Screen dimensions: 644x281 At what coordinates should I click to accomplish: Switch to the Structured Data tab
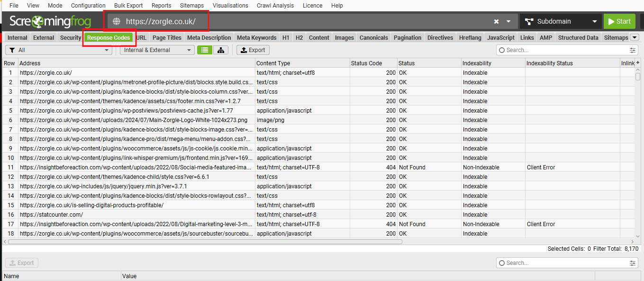click(x=578, y=38)
